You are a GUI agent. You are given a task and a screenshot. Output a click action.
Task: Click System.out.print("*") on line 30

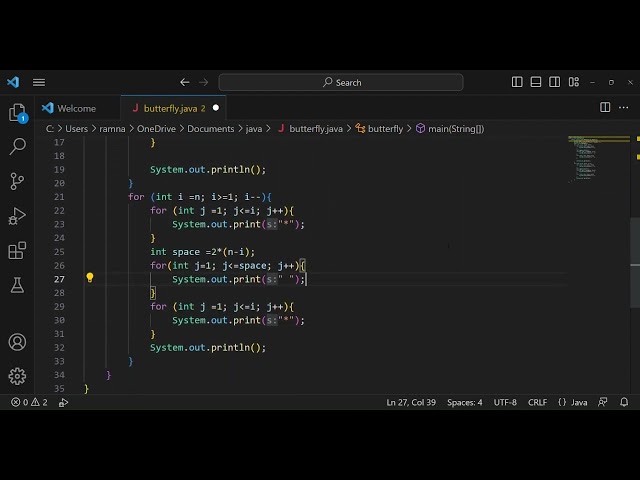[238, 320]
